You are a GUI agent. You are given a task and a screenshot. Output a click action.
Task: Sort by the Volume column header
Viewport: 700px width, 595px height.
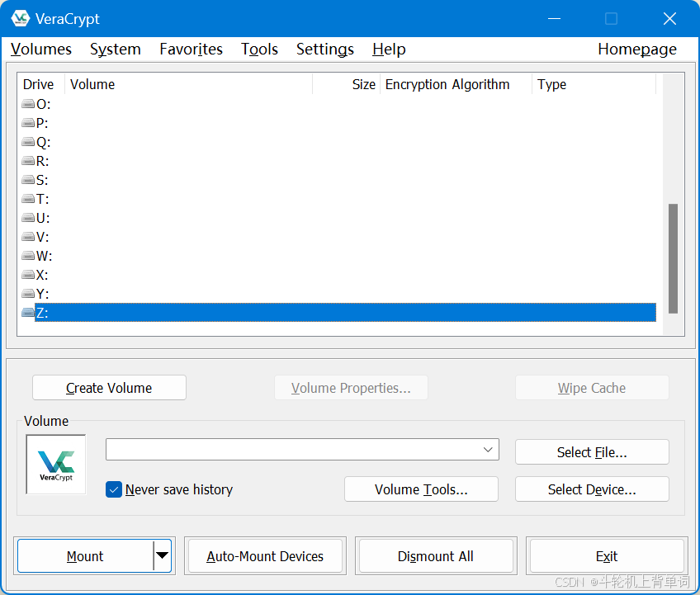coord(188,84)
